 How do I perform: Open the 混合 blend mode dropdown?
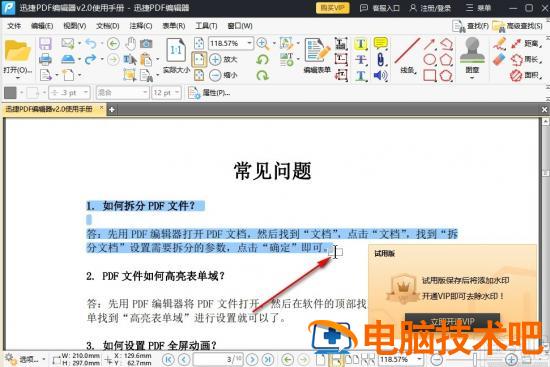click(145, 93)
